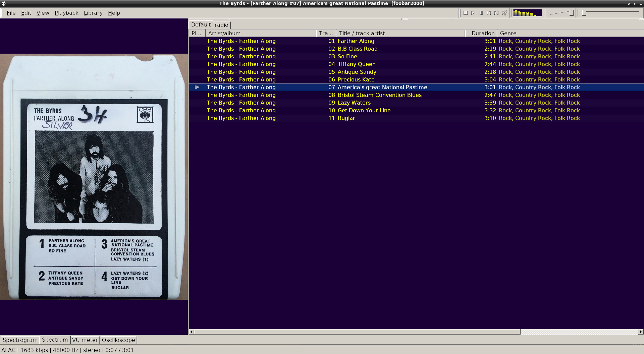Sort by Title / track artist header

tap(400, 33)
